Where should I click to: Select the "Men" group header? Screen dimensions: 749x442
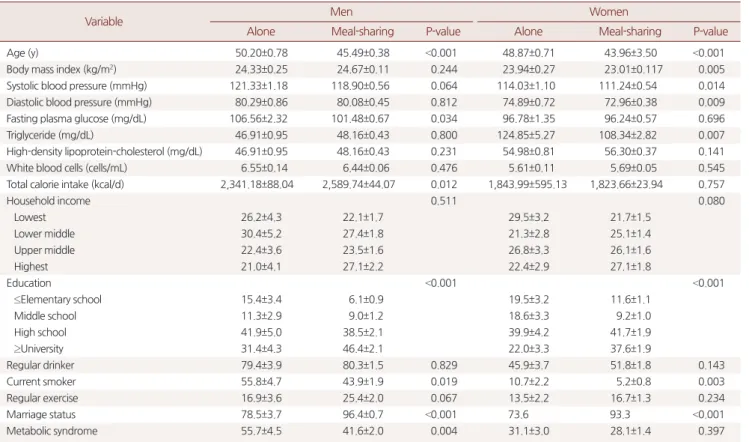[x=341, y=11]
